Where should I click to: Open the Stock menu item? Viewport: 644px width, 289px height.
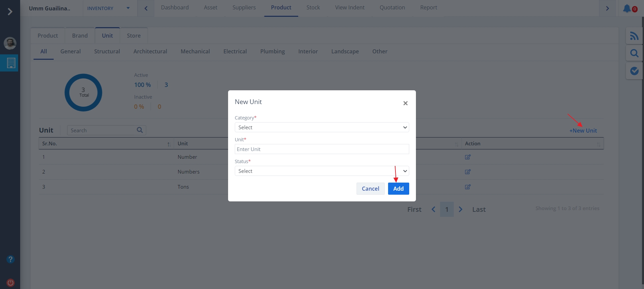click(x=313, y=8)
